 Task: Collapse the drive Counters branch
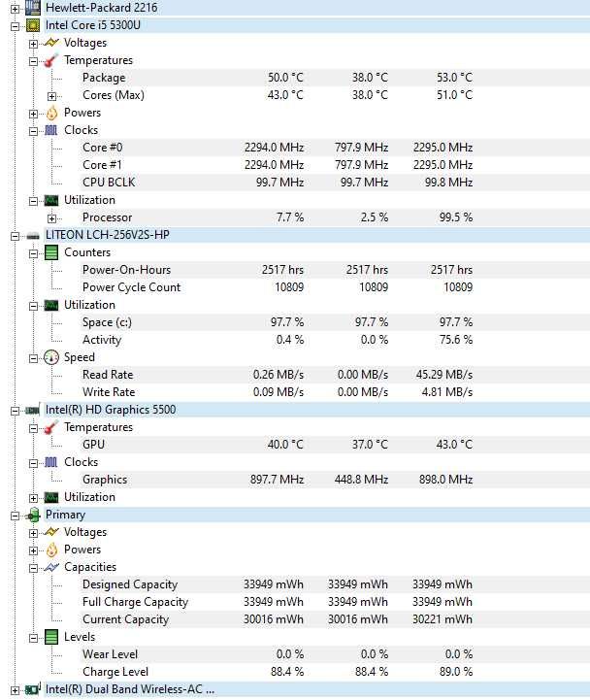click(33, 253)
